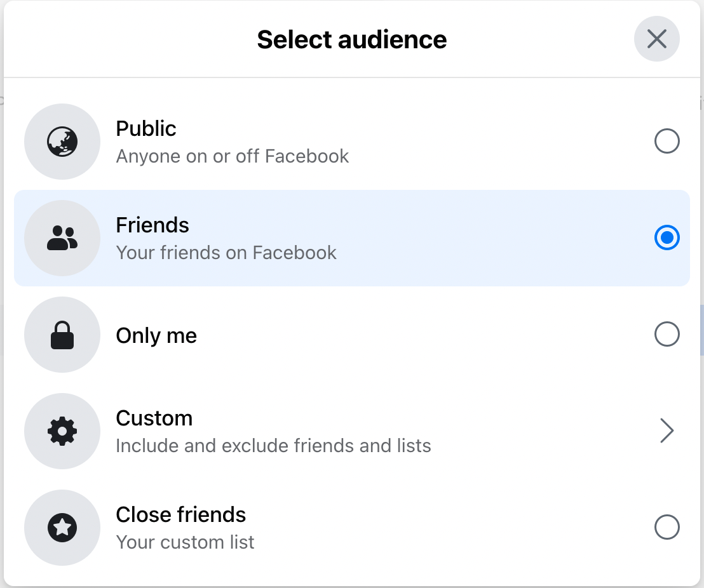Select the Public audience row

point(352,142)
